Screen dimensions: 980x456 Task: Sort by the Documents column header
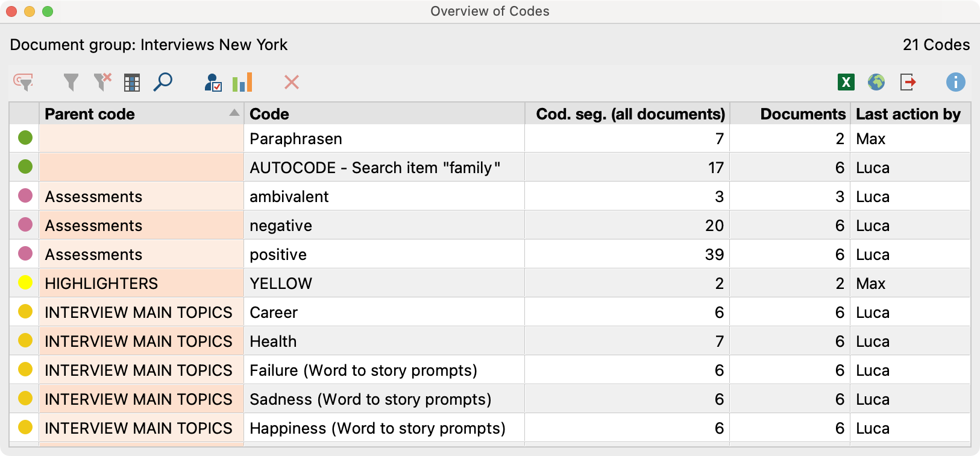point(802,114)
